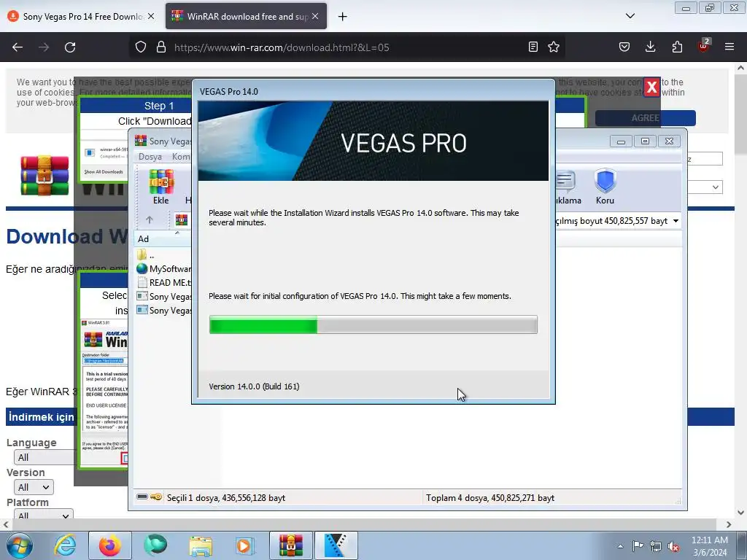The width and height of the screenshot is (747, 560).
Task: Open the Language dropdown on WinRAR page
Action: pos(44,457)
